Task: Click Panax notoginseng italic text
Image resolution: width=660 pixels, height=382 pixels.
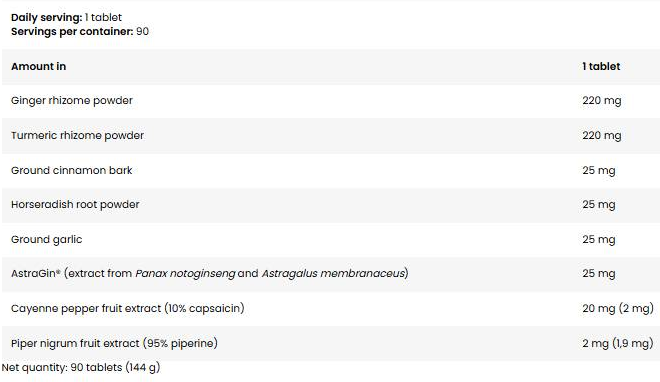Action: coord(185,273)
